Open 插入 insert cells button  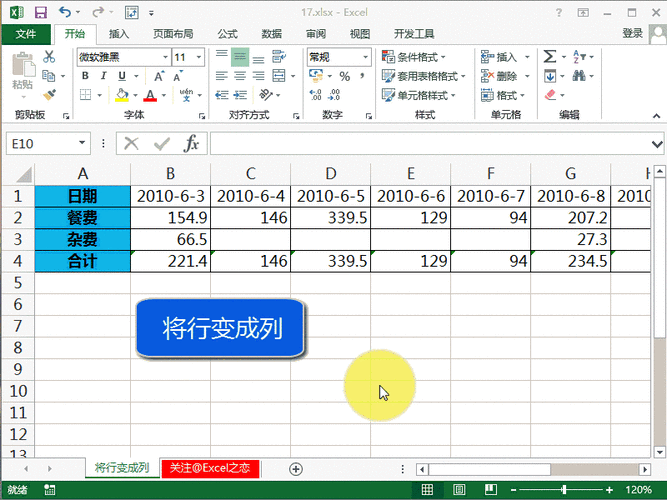pos(505,57)
